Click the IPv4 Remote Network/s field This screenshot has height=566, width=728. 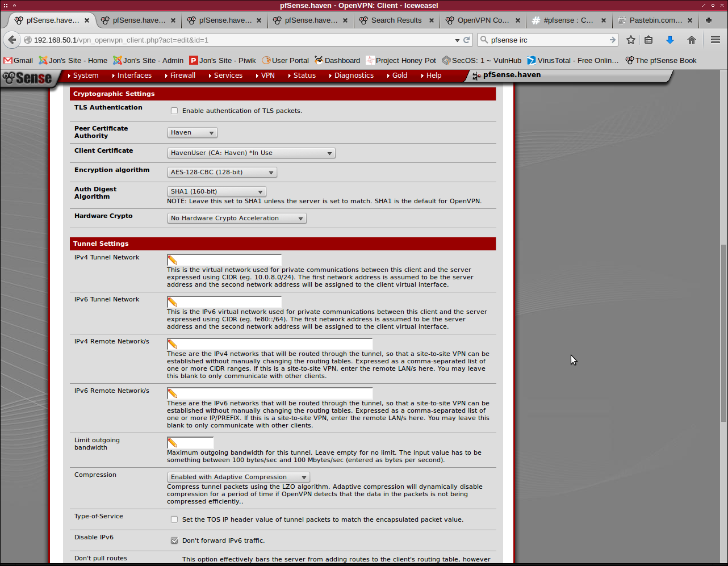coord(270,344)
